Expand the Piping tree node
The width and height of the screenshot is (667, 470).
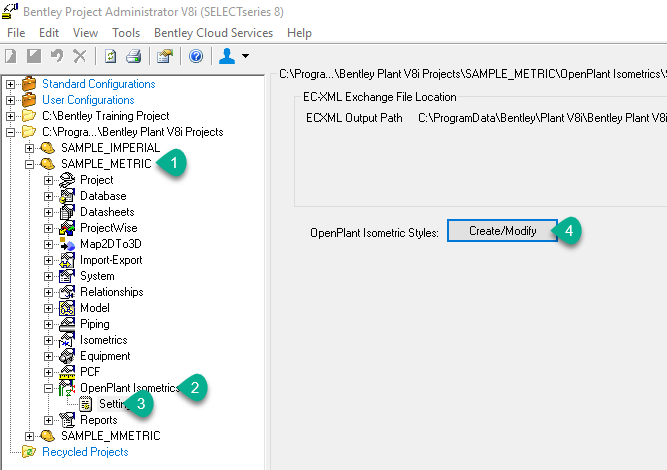click(x=48, y=325)
